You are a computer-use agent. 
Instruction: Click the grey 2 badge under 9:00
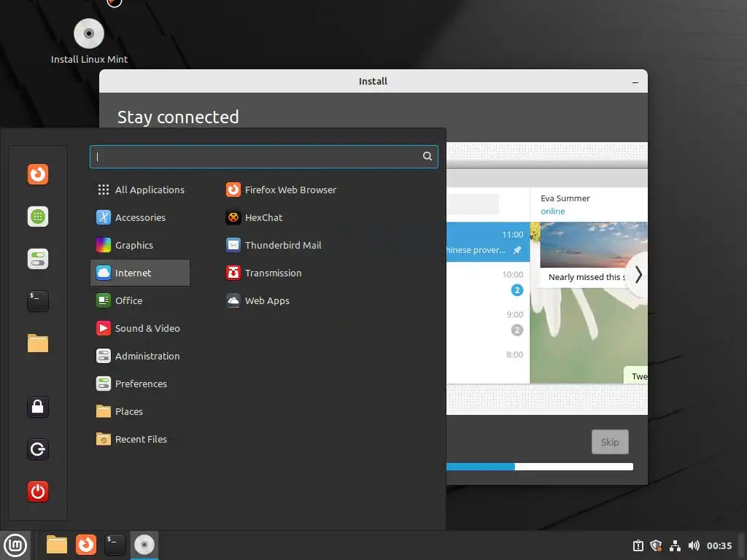tap(517, 330)
